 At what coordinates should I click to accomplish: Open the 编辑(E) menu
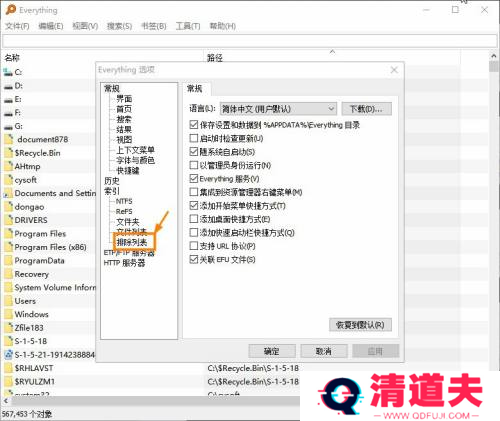51,26
